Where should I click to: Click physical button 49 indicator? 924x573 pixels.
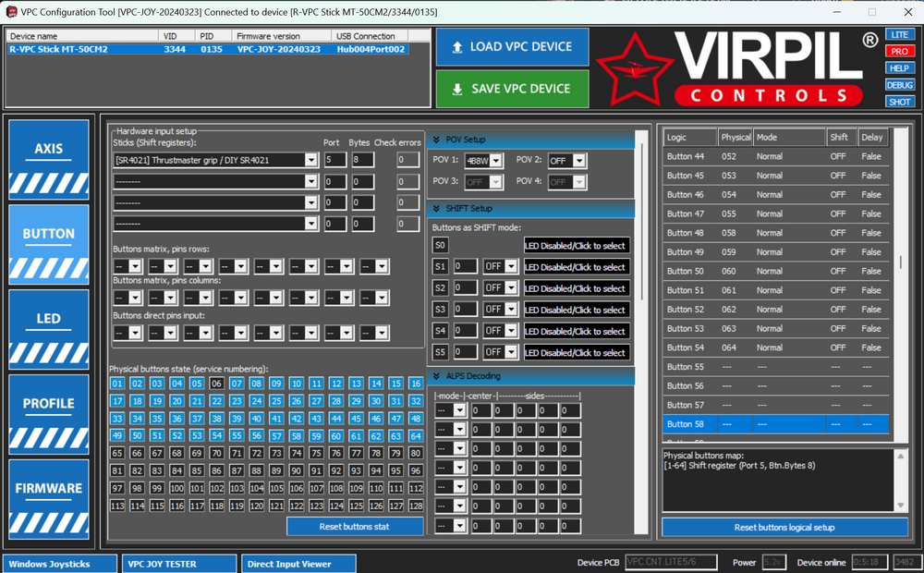click(117, 436)
